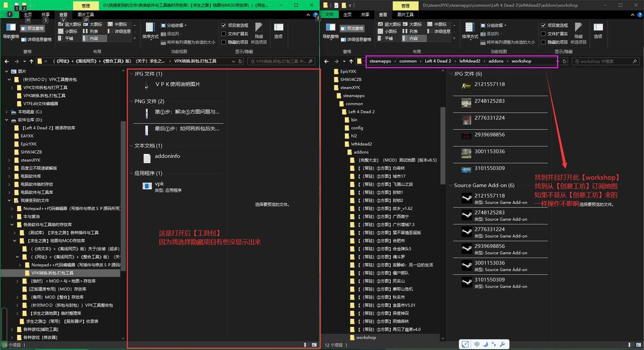The width and height of the screenshot is (644, 350).
Task: Click Left 4 Dead 2 breadcrumb segment
Action: (438, 61)
